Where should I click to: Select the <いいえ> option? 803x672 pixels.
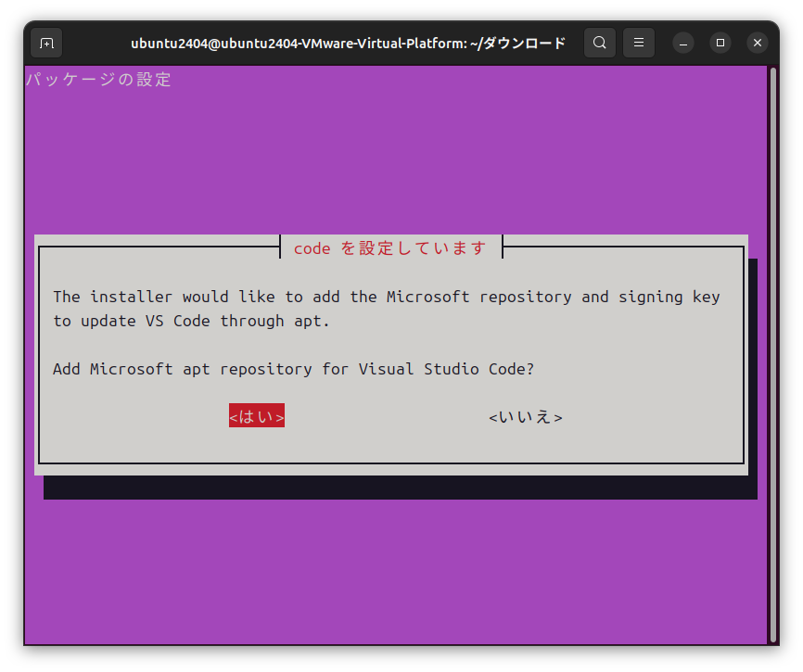pos(526,417)
